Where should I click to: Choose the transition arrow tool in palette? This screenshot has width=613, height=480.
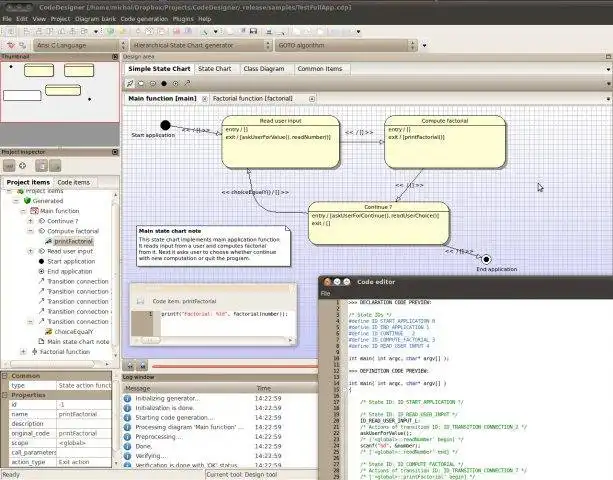(x=187, y=83)
